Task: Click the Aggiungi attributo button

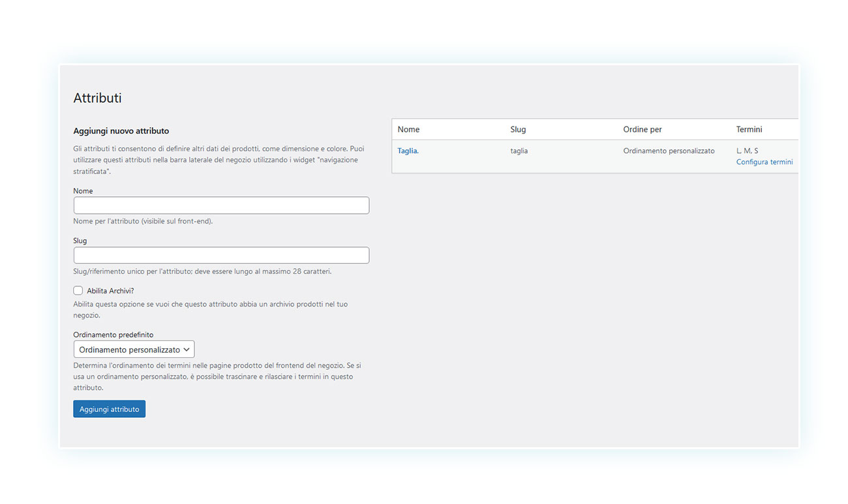Action: pyautogui.click(x=109, y=409)
